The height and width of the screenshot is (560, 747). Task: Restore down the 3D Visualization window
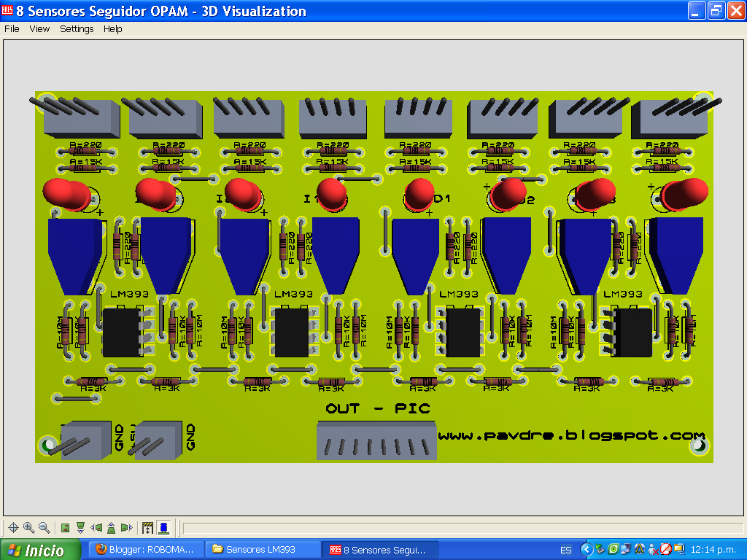point(716,10)
